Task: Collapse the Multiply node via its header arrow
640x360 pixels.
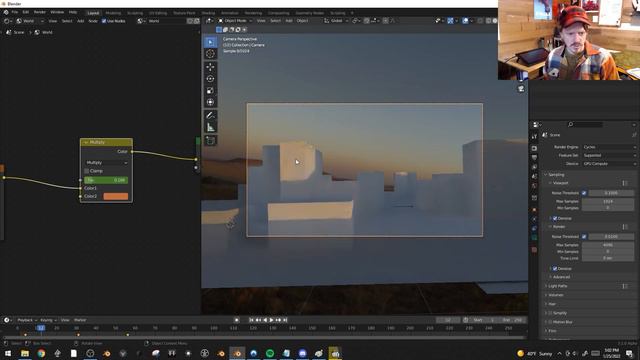Action: 85,142
